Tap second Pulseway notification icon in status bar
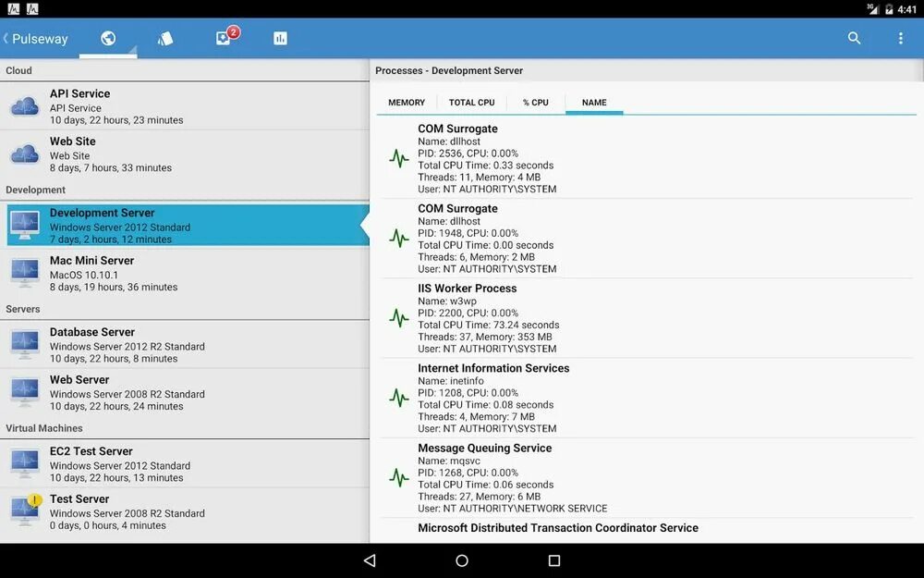 (x=32, y=9)
